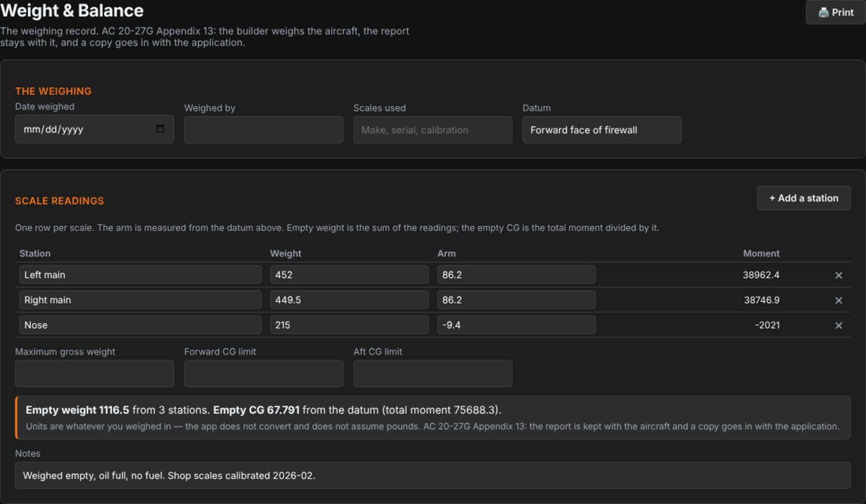Open the calendar picker for Date weighed
This screenshot has width=866, height=504.
(160, 129)
